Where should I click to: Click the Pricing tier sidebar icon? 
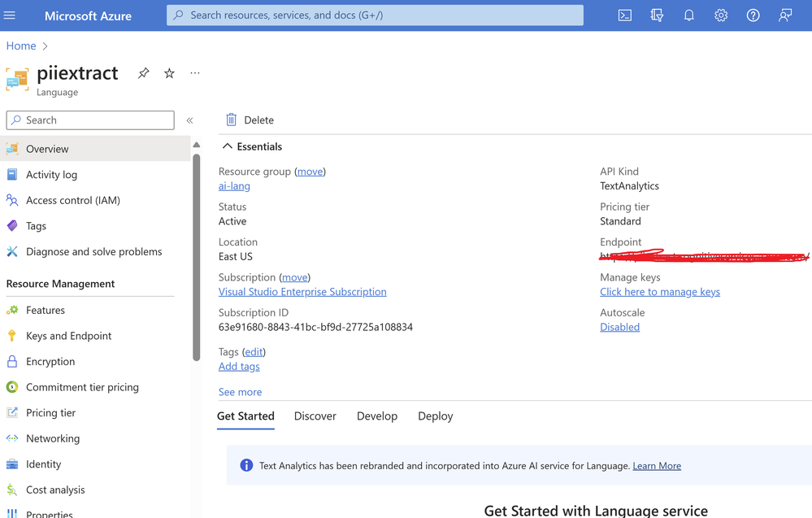(x=12, y=413)
